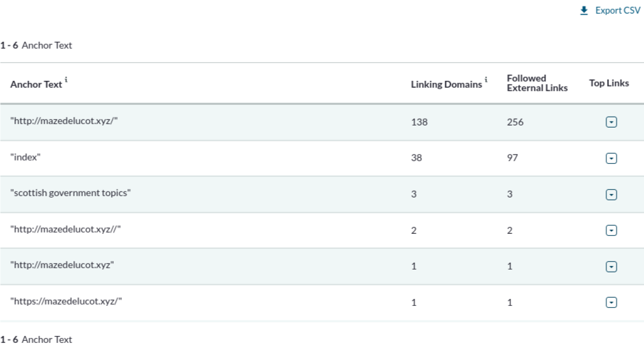Click the Top Links column header
Viewport: 644px width, 356px height.
pos(609,83)
